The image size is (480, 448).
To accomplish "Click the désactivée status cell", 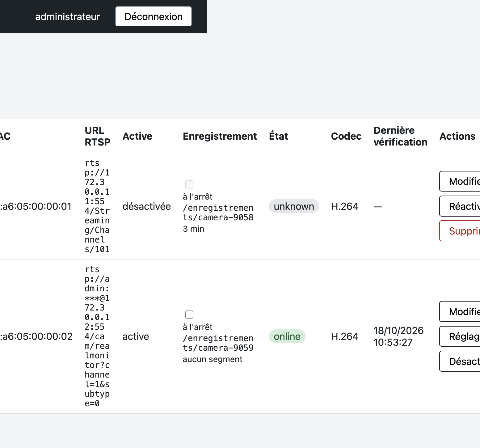I will 146,206.
